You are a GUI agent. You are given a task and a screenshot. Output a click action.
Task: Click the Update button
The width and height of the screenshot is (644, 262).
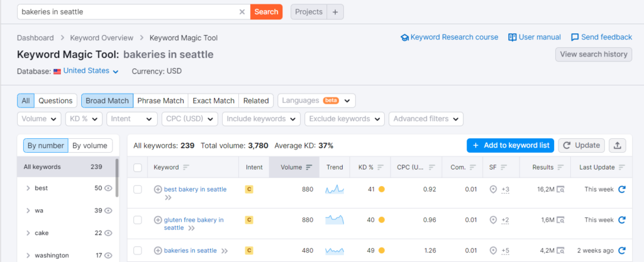[582, 145]
